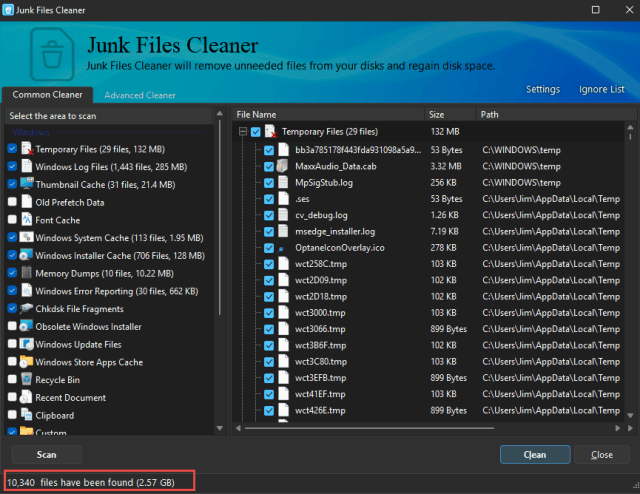The height and width of the screenshot is (494, 640).
Task: Uncheck the Memory Dumps checkbox
Action: coord(12,272)
